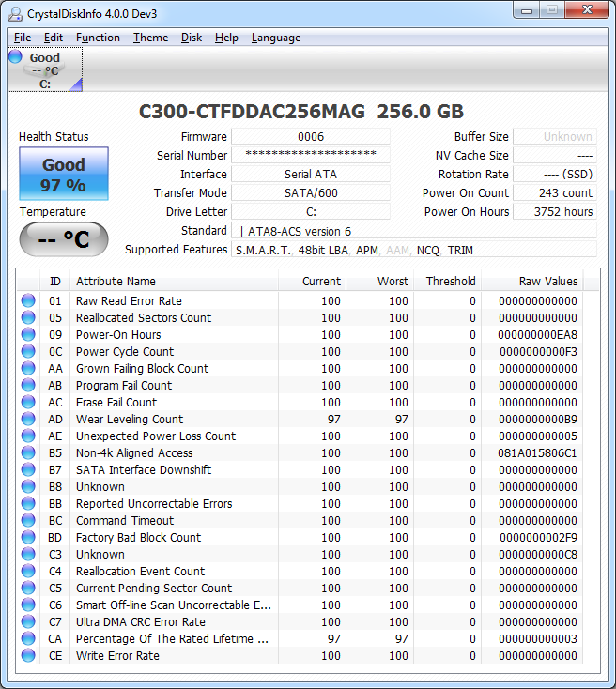Click the Raw Values column header
The image size is (616, 689).
[532, 282]
